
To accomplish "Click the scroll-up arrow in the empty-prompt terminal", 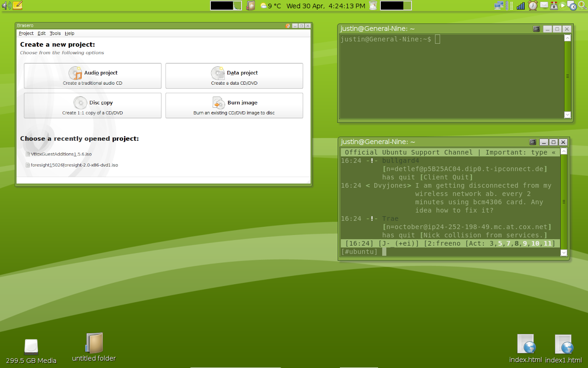I will tap(567, 38).
